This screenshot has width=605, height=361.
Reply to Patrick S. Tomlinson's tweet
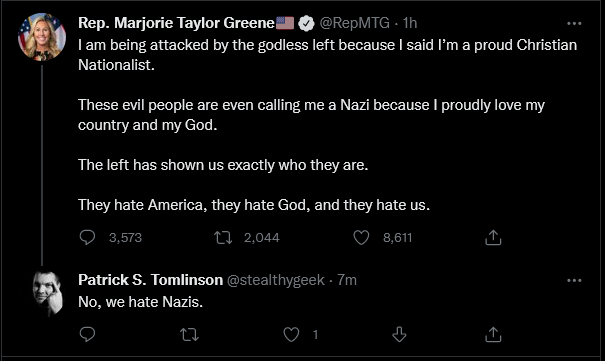tap(87, 334)
